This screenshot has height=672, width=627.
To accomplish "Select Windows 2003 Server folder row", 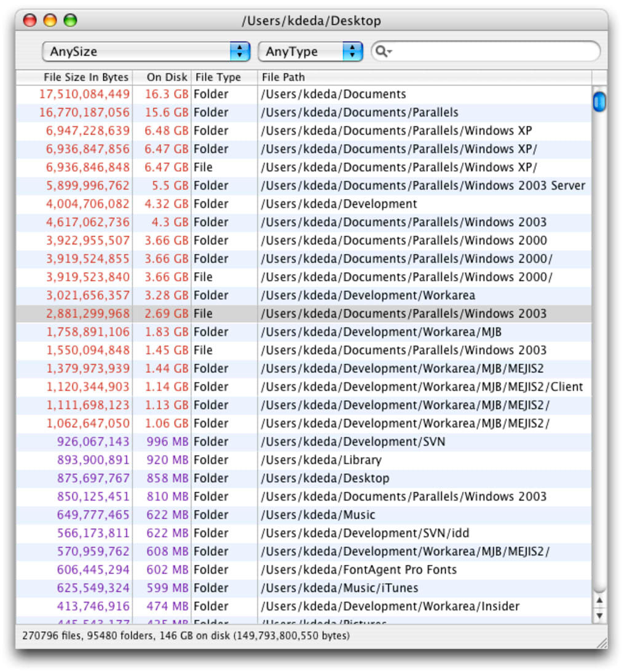I will pos(304,186).
